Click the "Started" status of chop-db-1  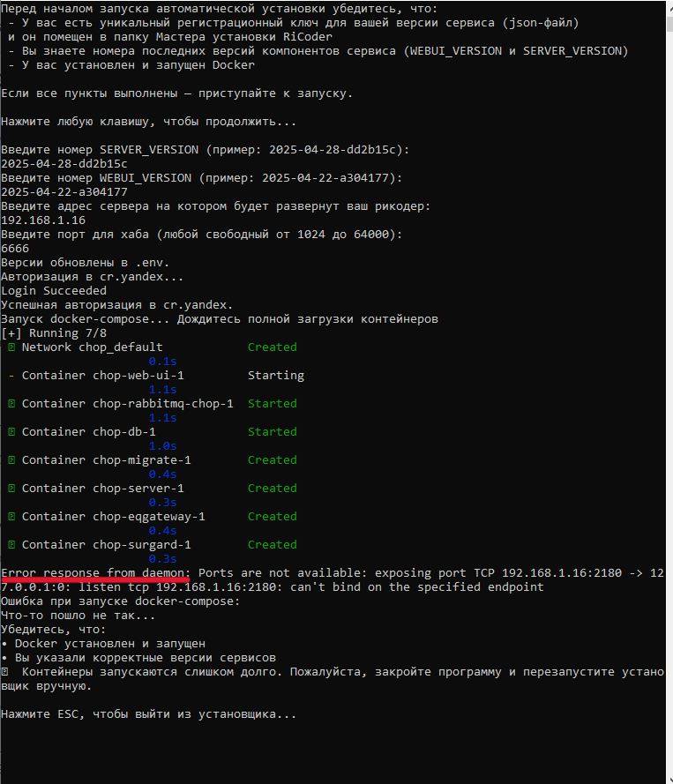pos(272,432)
